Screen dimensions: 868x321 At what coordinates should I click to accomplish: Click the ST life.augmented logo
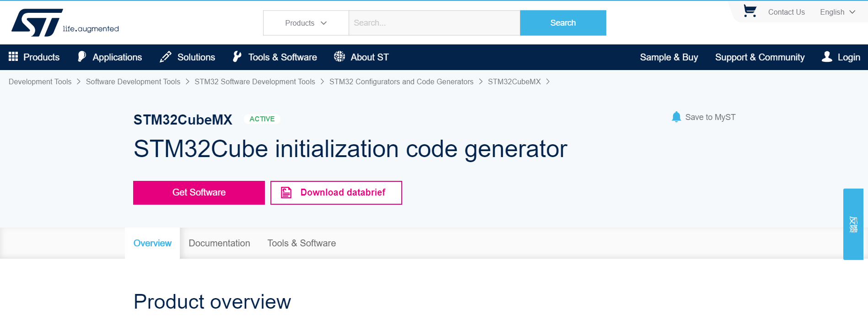pyautogui.click(x=65, y=22)
